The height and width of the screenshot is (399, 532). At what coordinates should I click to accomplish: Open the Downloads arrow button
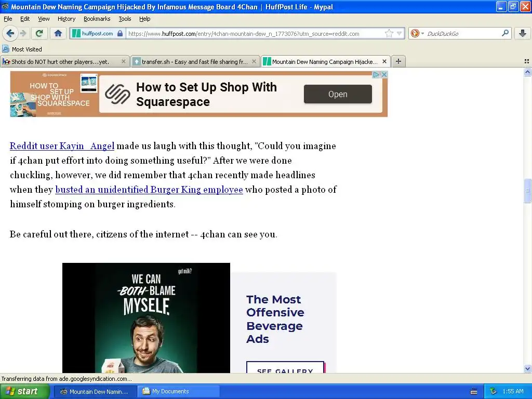tap(523, 33)
